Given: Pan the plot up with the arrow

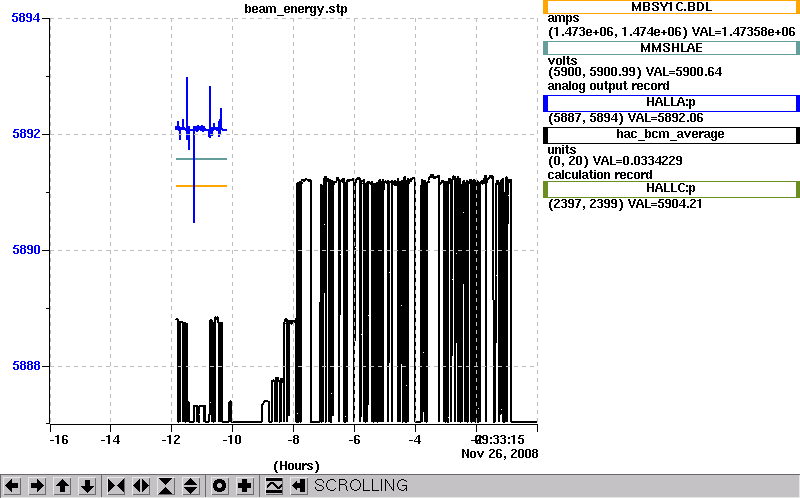Looking at the screenshot, I should coord(62,486).
